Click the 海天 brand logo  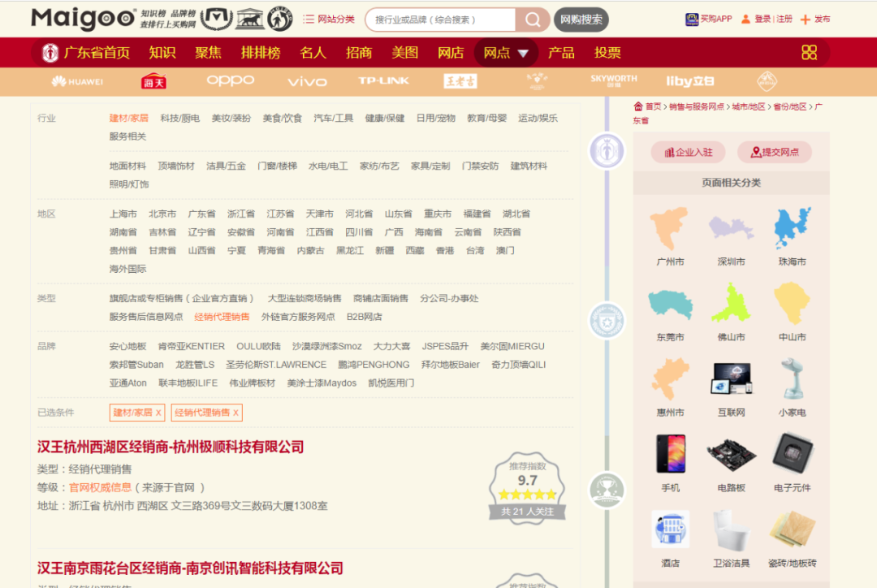(x=153, y=82)
